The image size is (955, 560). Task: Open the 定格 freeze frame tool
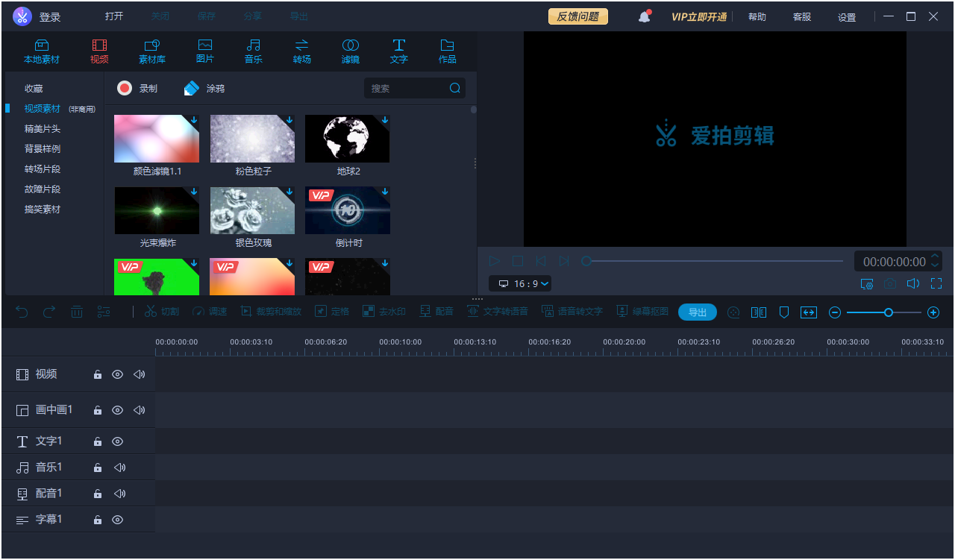332,312
